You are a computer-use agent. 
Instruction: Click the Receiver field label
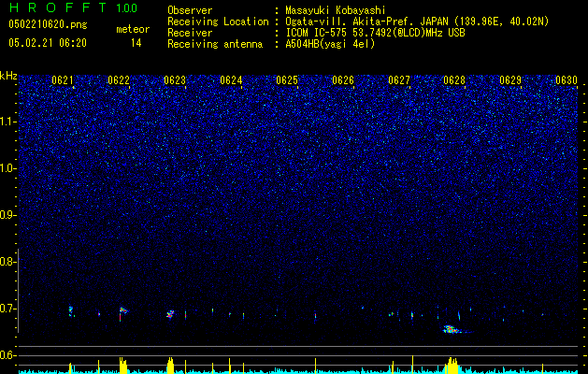190,33
